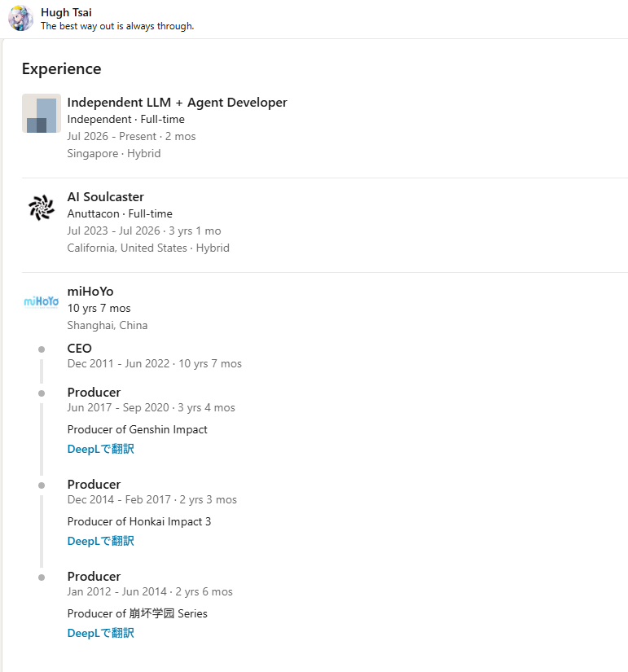Translate Genshin Impact description with DeepL
Image resolution: width=628 pixels, height=672 pixels.
pyautogui.click(x=101, y=449)
